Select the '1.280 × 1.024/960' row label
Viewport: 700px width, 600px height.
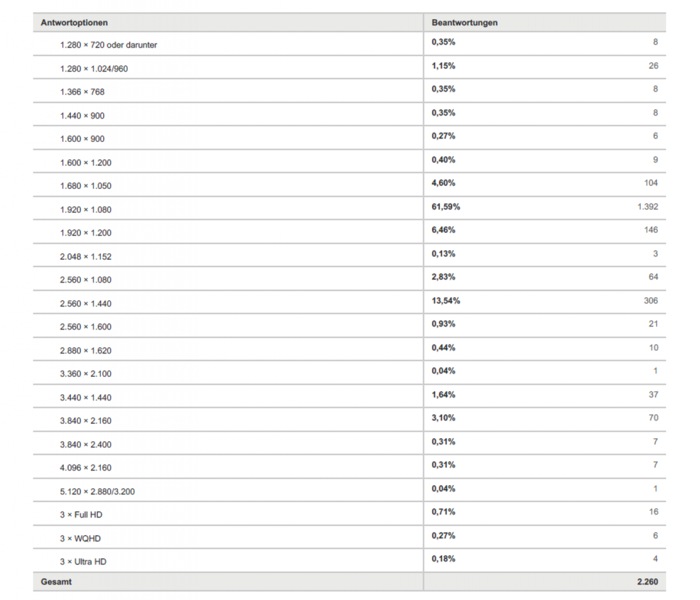(x=94, y=69)
